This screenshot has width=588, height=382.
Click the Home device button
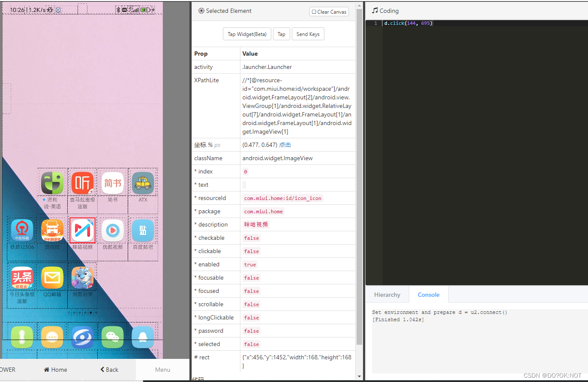56,370
